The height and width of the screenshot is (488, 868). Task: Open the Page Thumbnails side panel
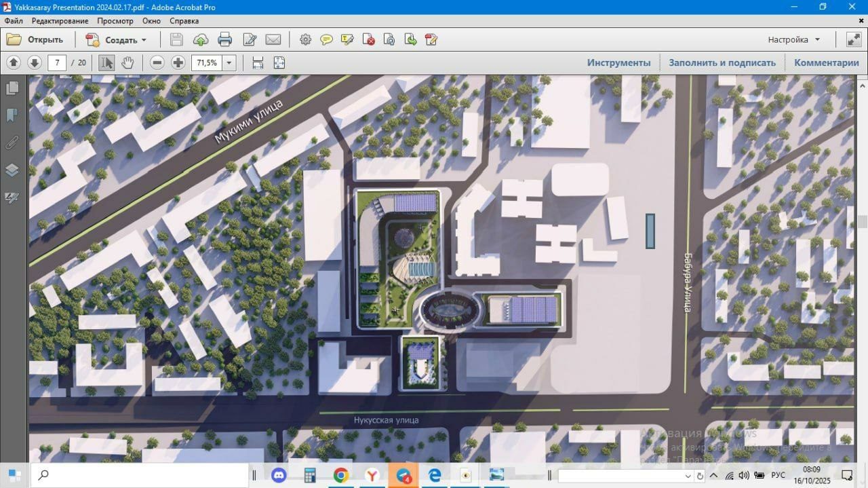click(12, 88)
